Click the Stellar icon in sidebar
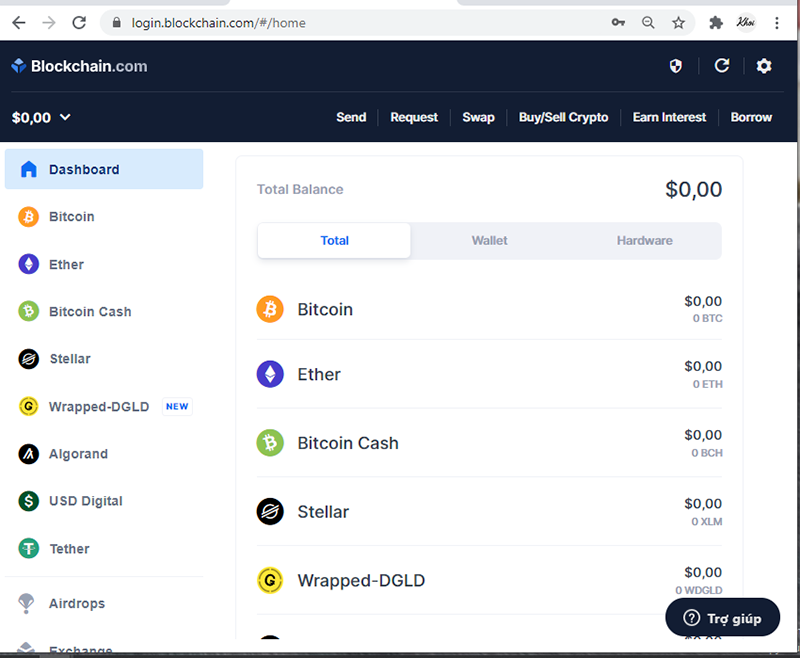The height and width of the screenshot is (658, 800). (x=29, y=359)
